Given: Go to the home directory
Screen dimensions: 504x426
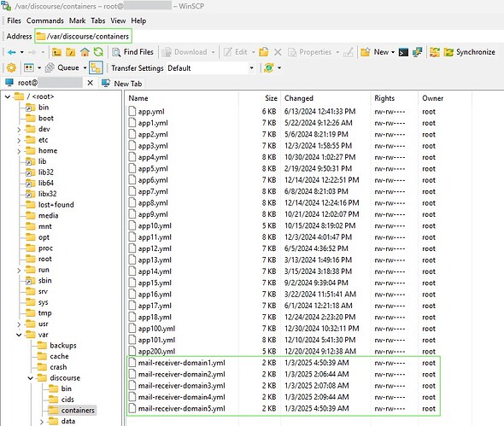Looking at the screenshot, I should point(85,52).
